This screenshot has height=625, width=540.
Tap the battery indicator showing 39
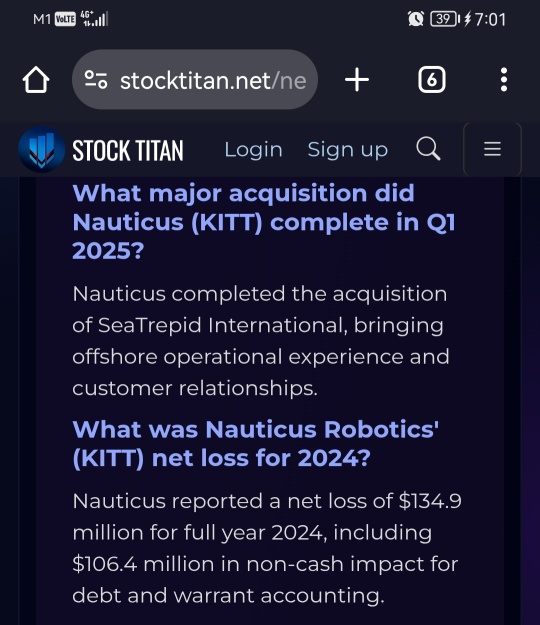[x=445, y=19]
